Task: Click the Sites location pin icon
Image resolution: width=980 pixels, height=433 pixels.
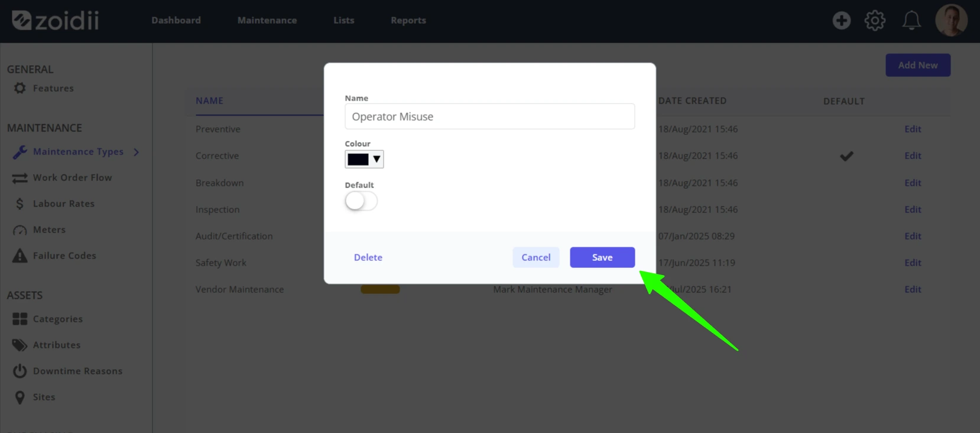Action: pos(20,397)
